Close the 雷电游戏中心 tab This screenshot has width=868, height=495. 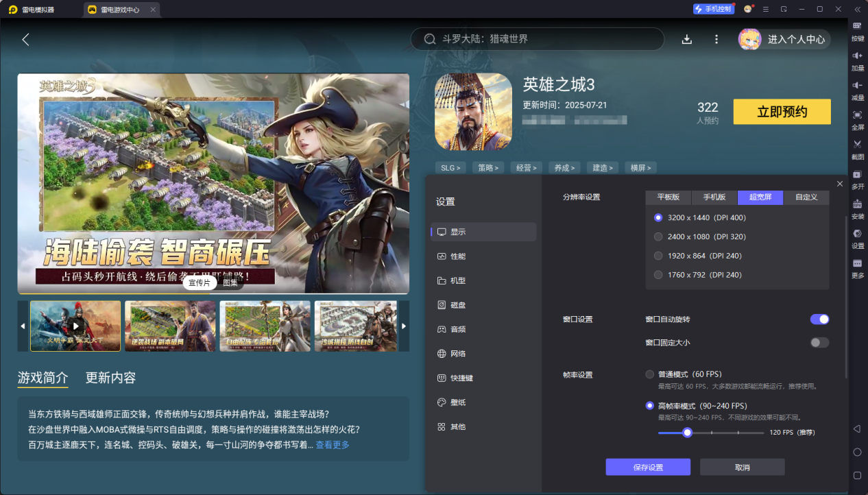tap(153, 10)
